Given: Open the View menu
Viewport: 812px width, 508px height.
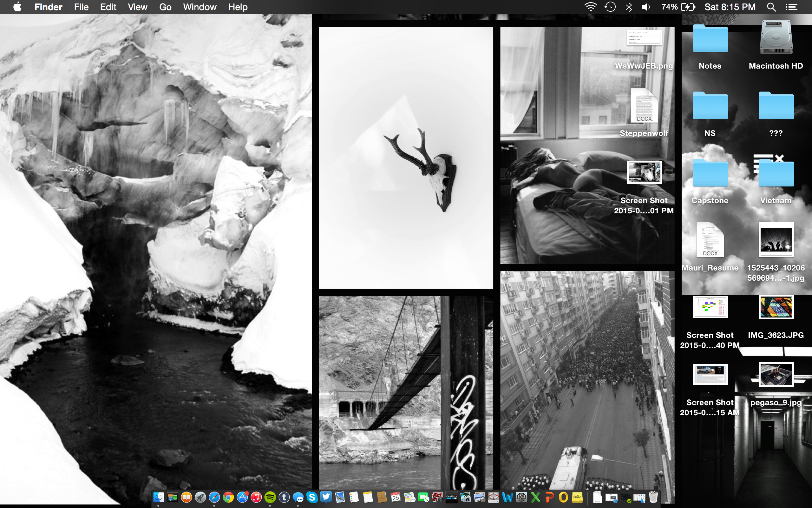Looking at the screenshot, I should point(137,7).
